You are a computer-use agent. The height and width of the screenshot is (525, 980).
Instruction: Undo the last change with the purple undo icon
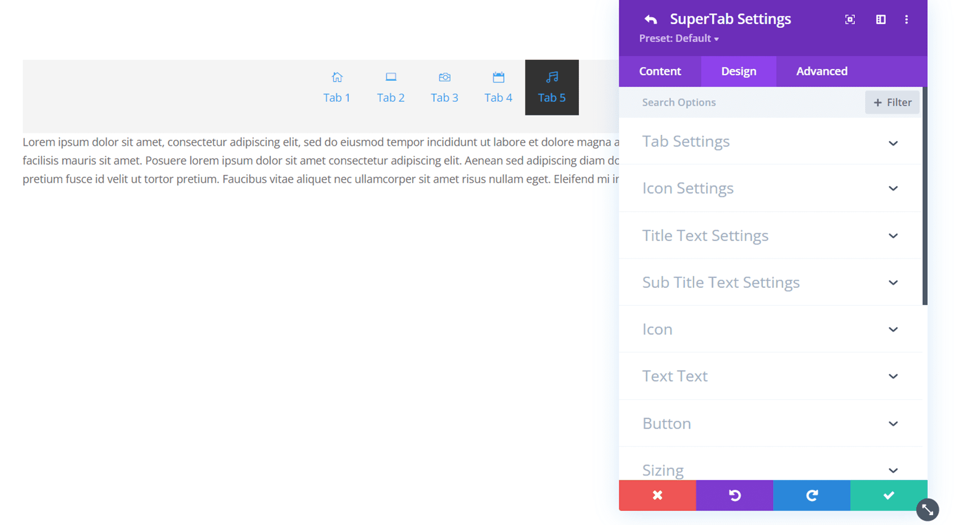[x=734, y=496]
